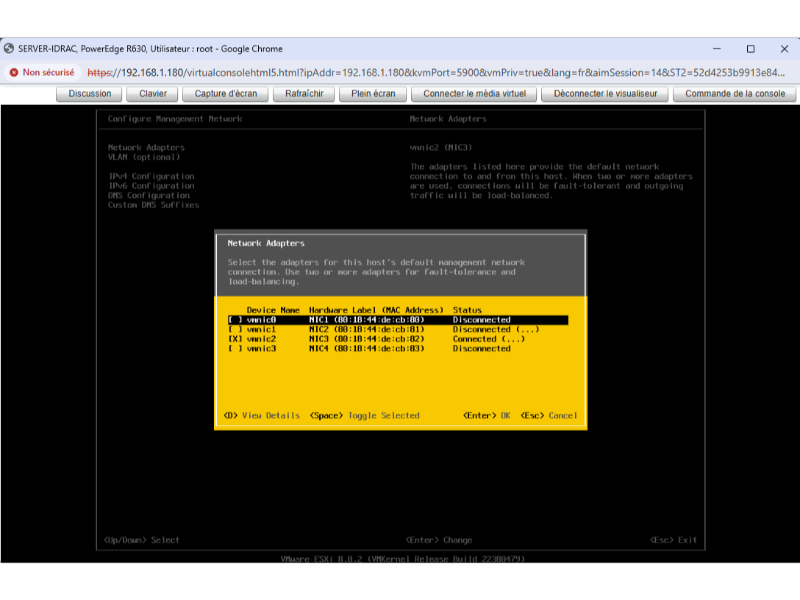Switch to Plein écran mode

[x=373, y=94]
